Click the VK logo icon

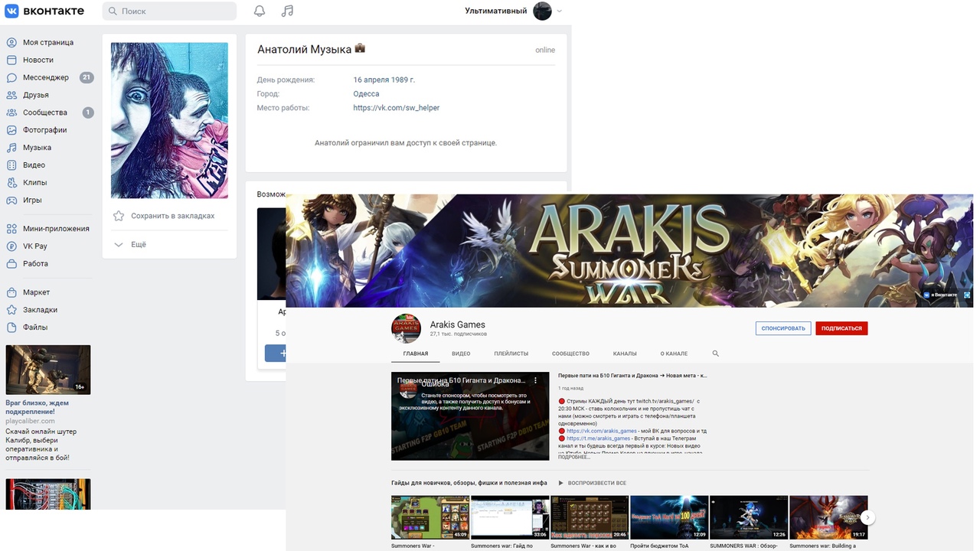click(11, 11)
